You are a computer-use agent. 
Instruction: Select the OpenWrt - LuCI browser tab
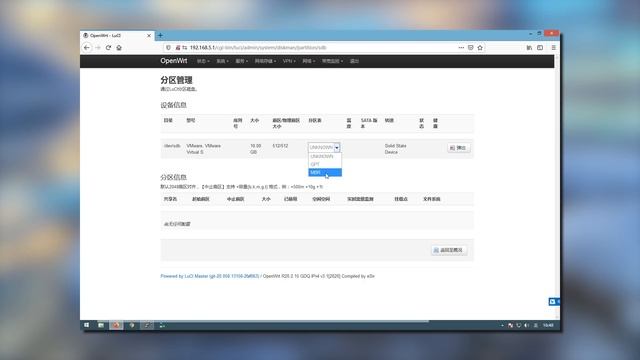click(117, 36)
